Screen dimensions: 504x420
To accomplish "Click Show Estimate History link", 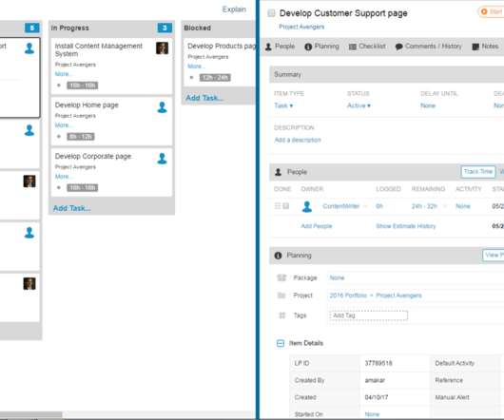I will (406, 226).
